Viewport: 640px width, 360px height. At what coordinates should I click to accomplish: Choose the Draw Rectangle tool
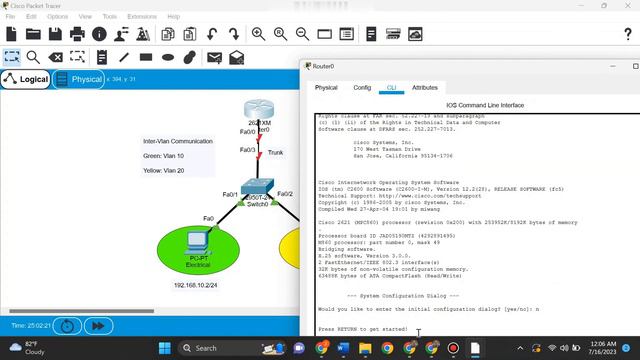146,57
